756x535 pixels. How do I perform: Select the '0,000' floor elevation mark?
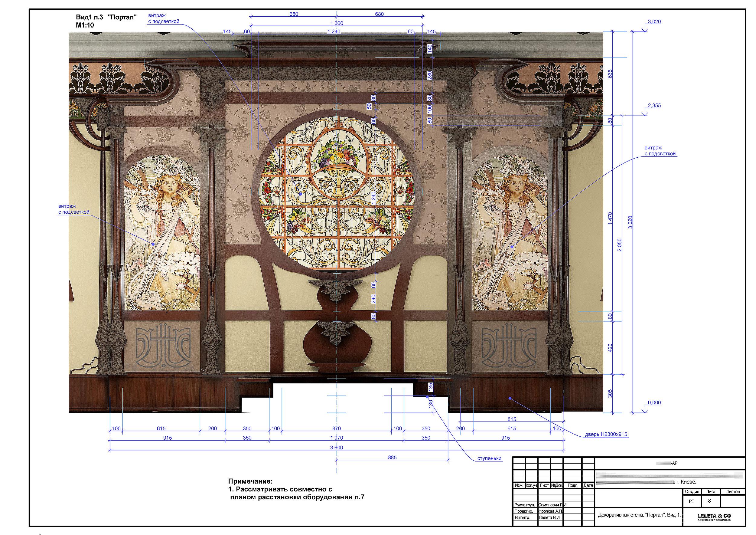[654, 402]
